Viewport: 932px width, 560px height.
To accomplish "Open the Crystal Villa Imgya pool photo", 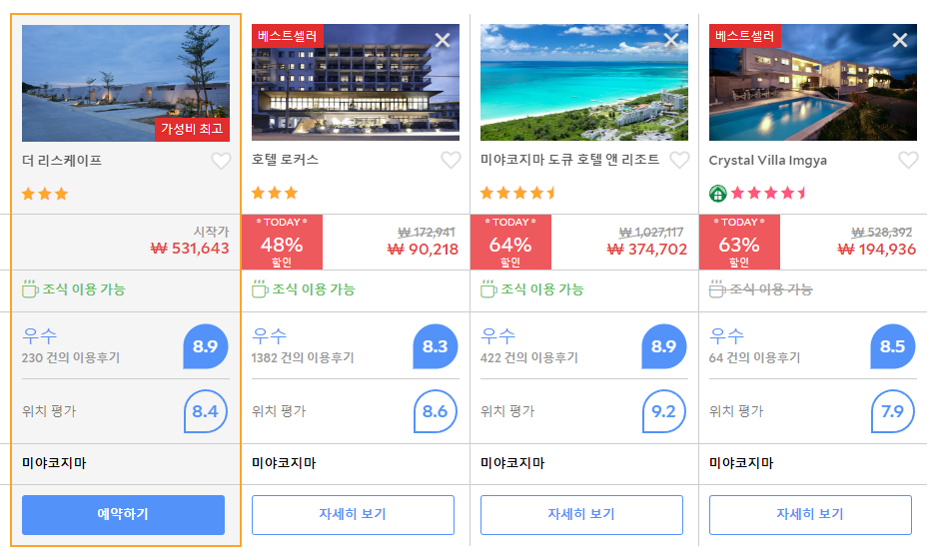I will (x=812, y=82).
